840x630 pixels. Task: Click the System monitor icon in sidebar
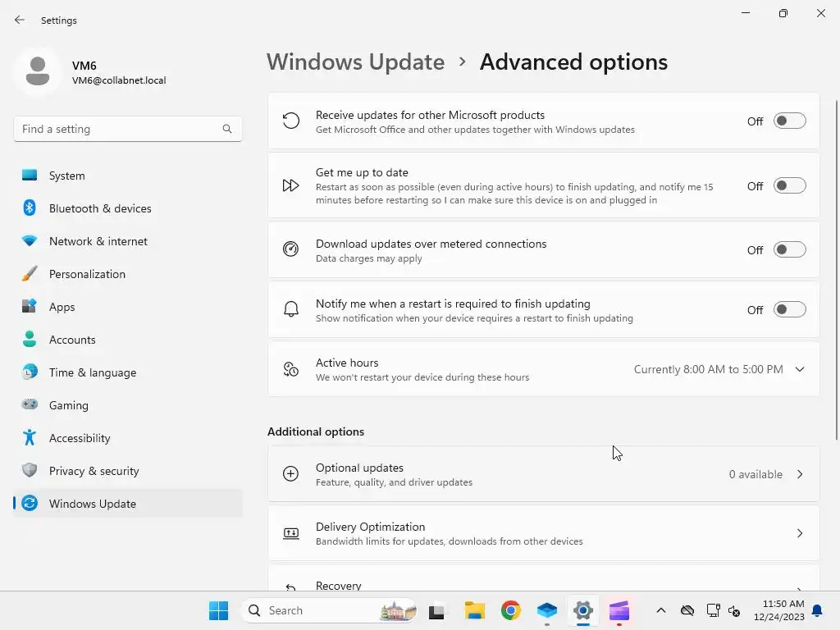[30, 176]
